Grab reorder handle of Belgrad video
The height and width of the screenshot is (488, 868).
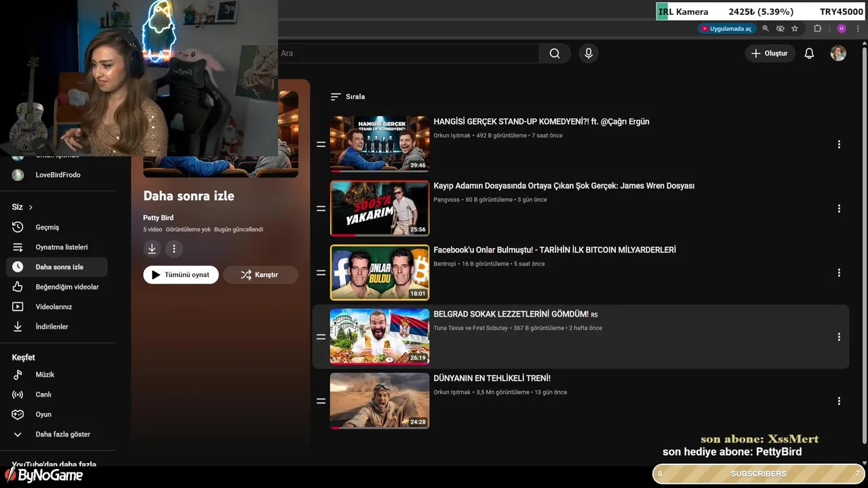pyautogui.click(x=321, y=337)
